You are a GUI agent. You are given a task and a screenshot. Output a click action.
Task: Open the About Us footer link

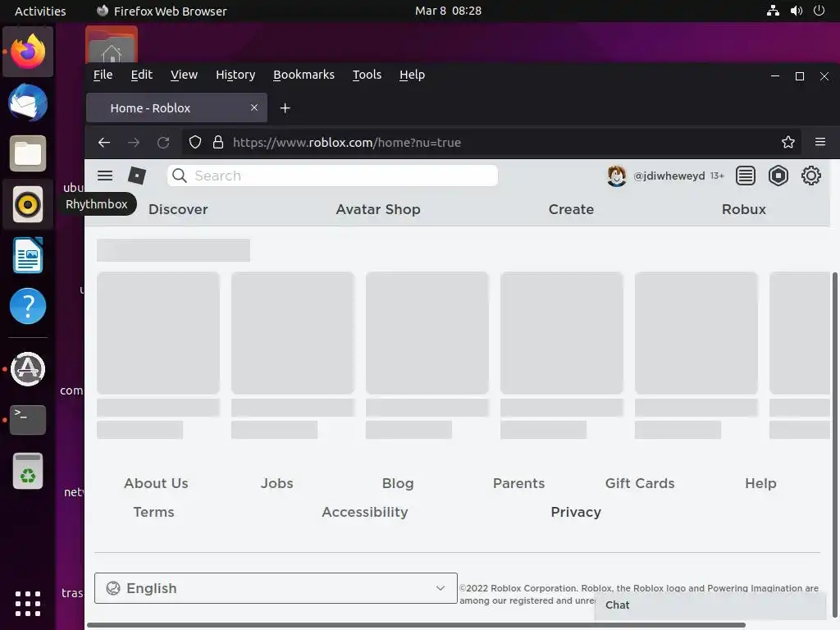156,483
